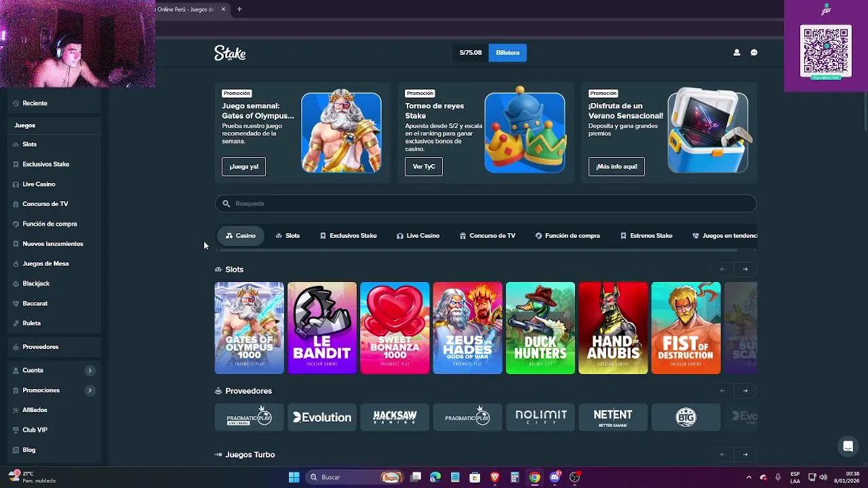Open the Hacksaw Gaming provider logo
This screenshot has width=868, height=488.
(395, 418)
